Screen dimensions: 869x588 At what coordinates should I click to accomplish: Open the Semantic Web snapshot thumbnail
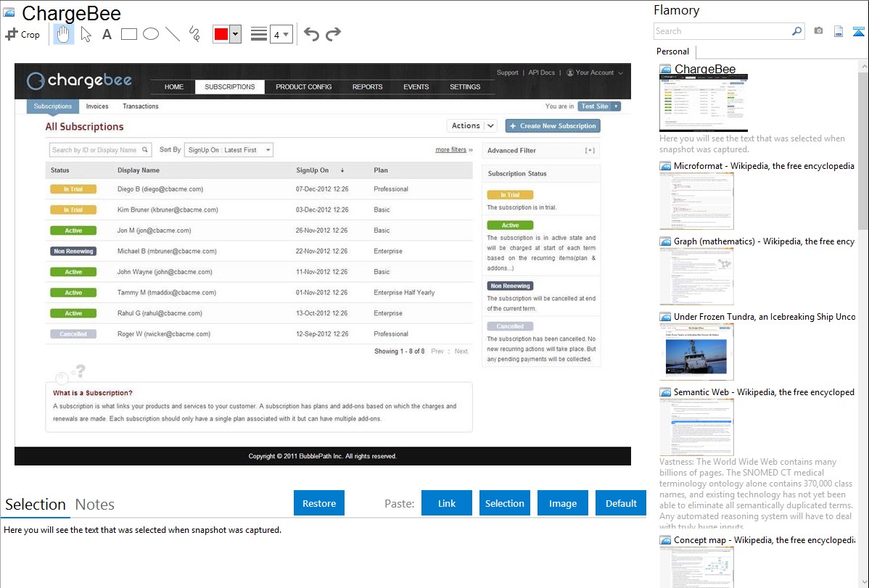click(696, 427)
